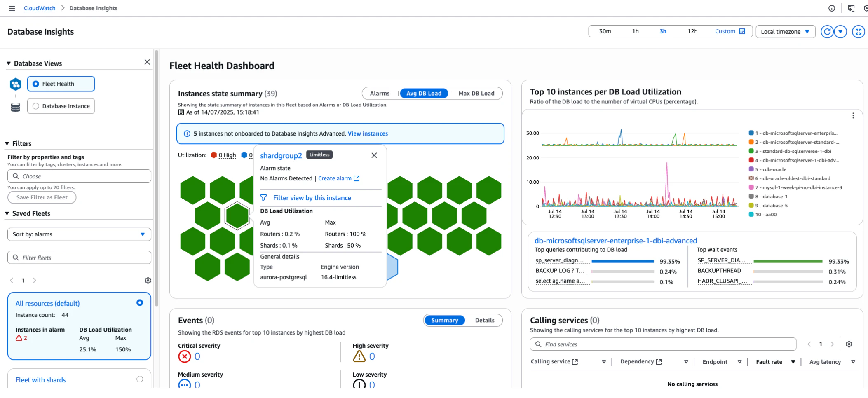This screenshot has width=868, height=398.
Task: Open the DB Load chart three-dot menu
Action: click(853, 116)
